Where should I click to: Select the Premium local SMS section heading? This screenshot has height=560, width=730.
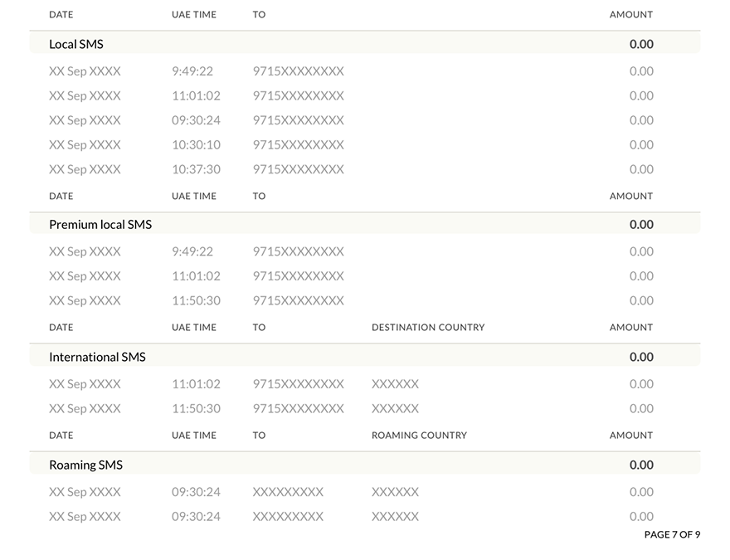(x=100, y=224)
